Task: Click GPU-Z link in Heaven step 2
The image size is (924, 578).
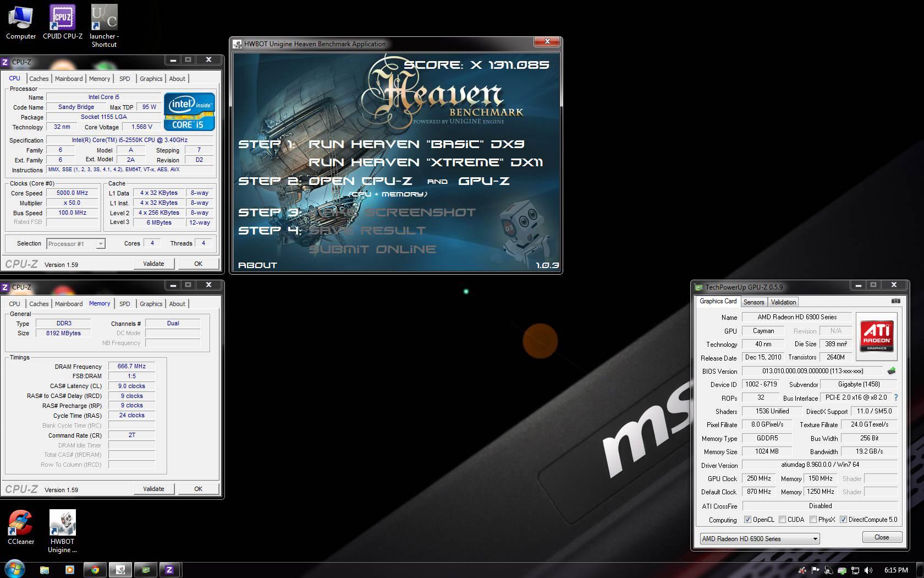Action: 484,181
